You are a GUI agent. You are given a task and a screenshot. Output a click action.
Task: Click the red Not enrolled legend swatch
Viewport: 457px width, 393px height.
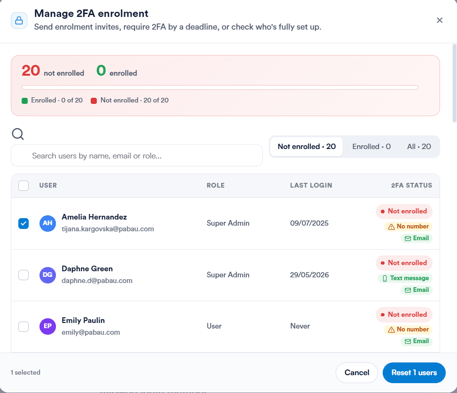point(94,101)
